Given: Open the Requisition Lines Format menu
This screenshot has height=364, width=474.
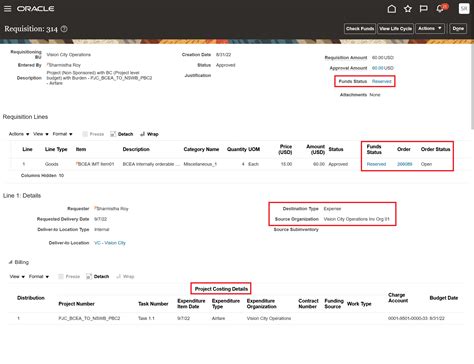Looking at the screenshot, I should coord(62,134).
